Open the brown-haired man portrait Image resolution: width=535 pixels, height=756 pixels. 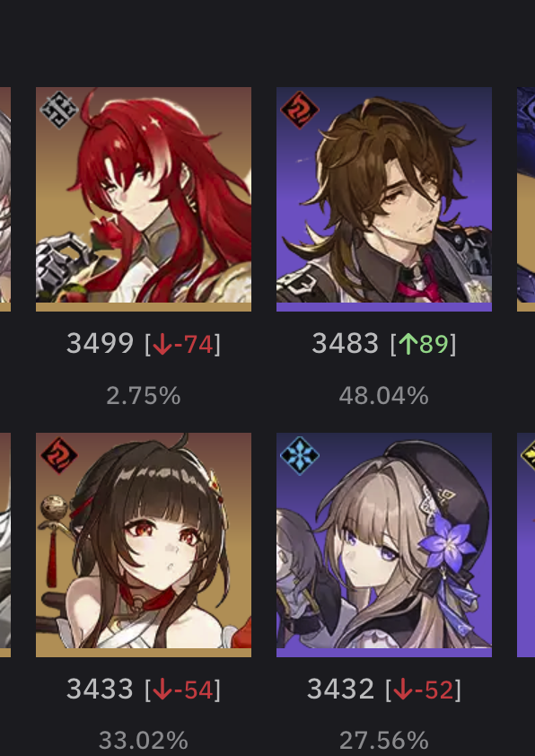[384, 199]
